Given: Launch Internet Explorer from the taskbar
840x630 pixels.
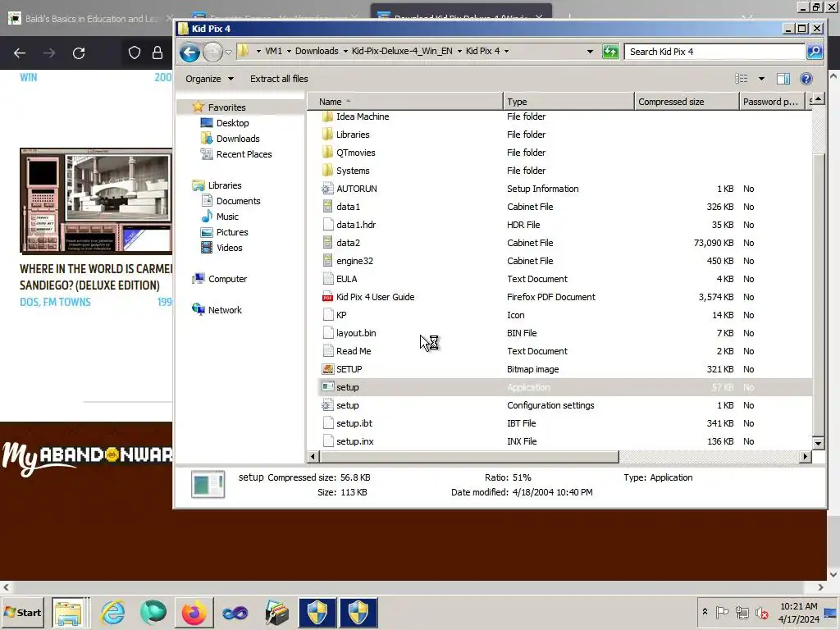Looking at the screenshot, I should 112,613.
